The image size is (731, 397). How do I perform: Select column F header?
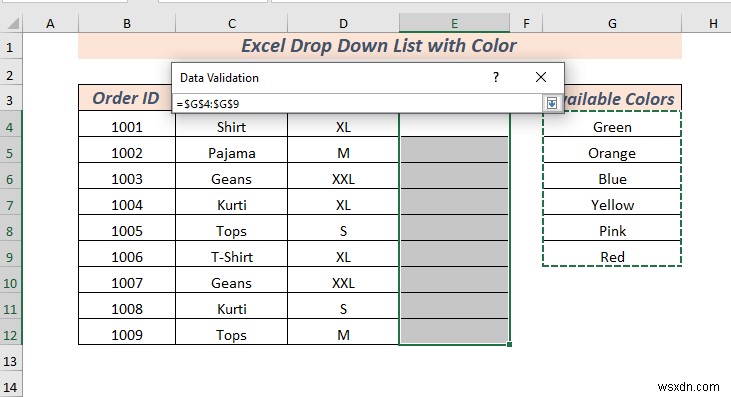pos(526,23)
